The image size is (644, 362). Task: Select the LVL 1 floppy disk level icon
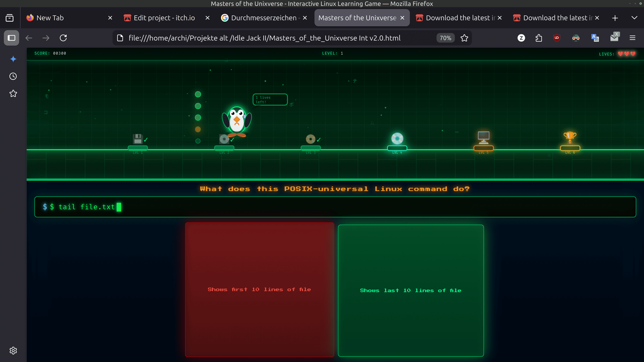coord(138,139)
